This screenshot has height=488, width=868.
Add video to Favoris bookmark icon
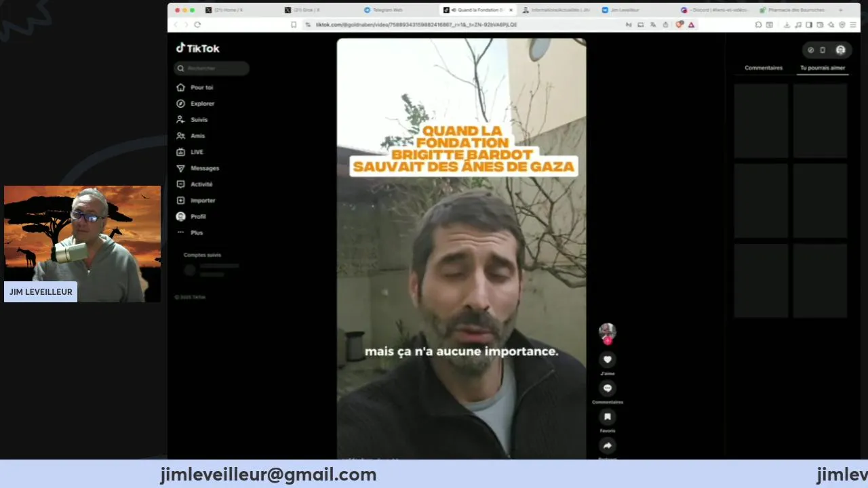pyautogui.click(x=608, y=417)
